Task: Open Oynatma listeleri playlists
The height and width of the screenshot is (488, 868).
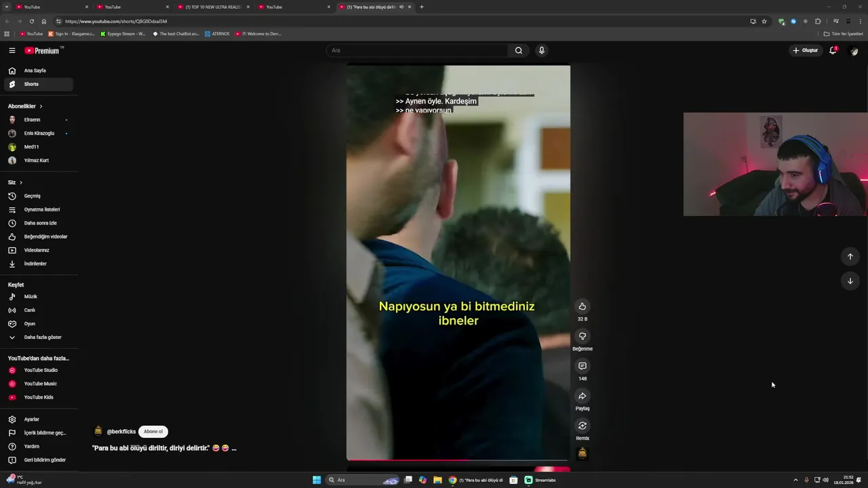Action: 38,209
